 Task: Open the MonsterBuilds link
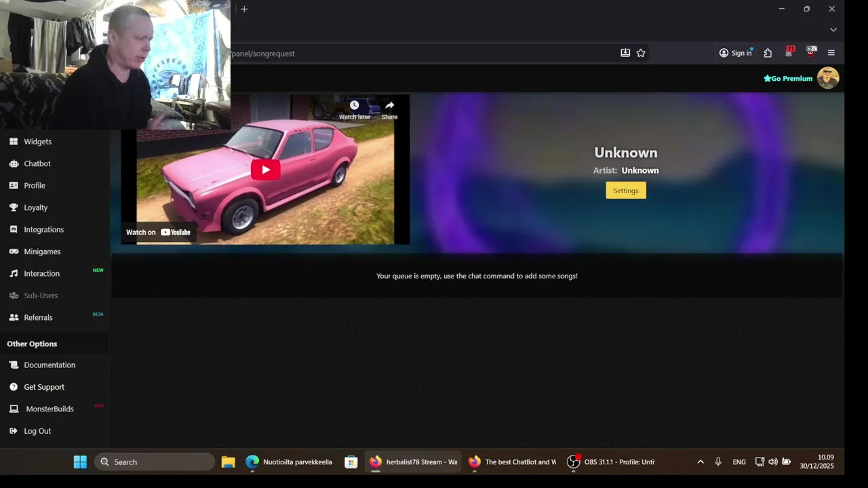pos(50,409)
